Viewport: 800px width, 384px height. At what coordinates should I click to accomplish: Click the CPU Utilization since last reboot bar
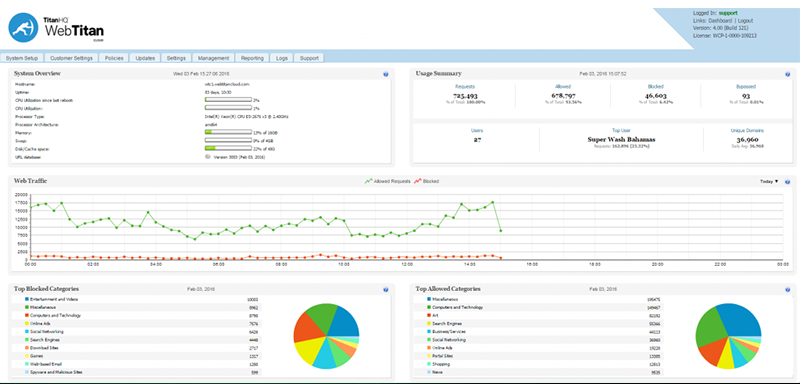(228, 100)
